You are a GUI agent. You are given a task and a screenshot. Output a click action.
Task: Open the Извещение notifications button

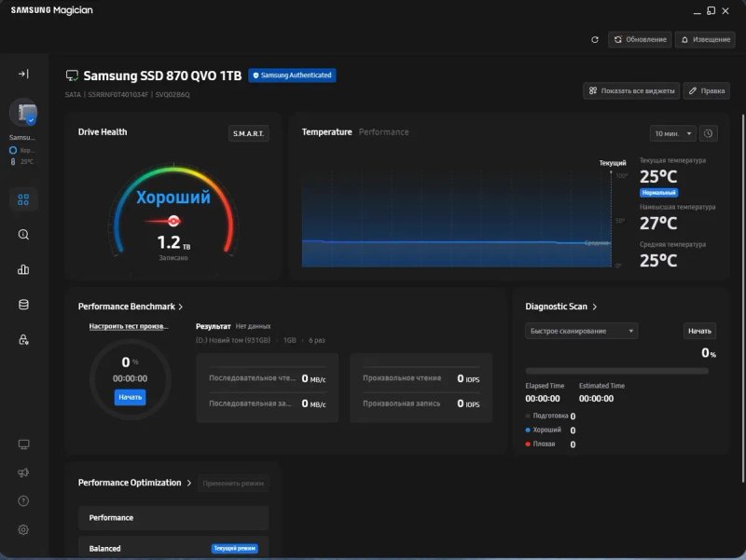tap(705, 39)
